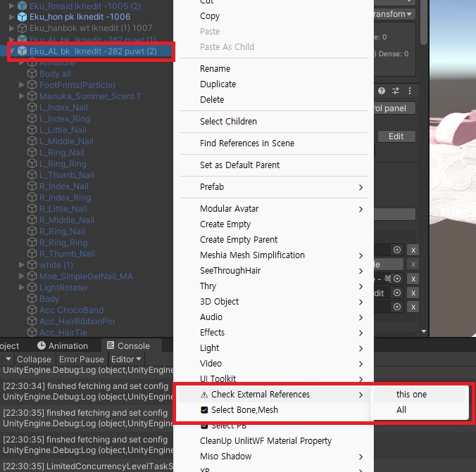Click the Console tab list icon
The height and width of the screenshot is (472, 476).
point(111,345)
